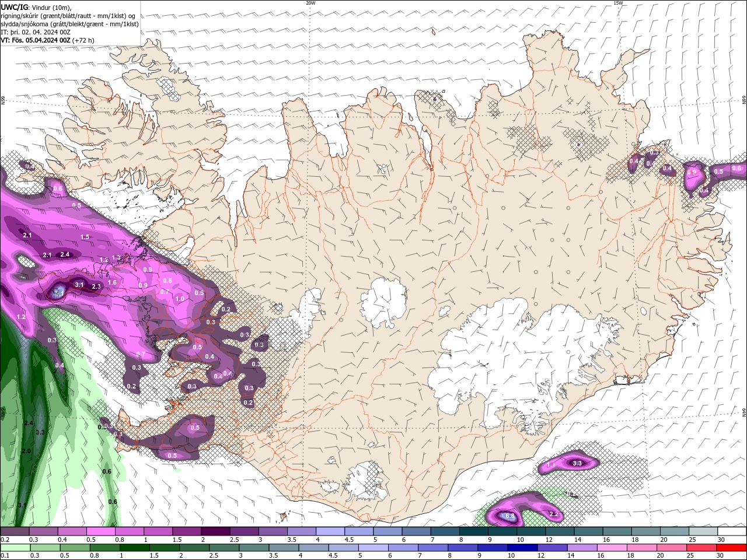Select the deep blue 10–12 rain legend swatch
Screen dimensions: 747x560
coord(523,548)
